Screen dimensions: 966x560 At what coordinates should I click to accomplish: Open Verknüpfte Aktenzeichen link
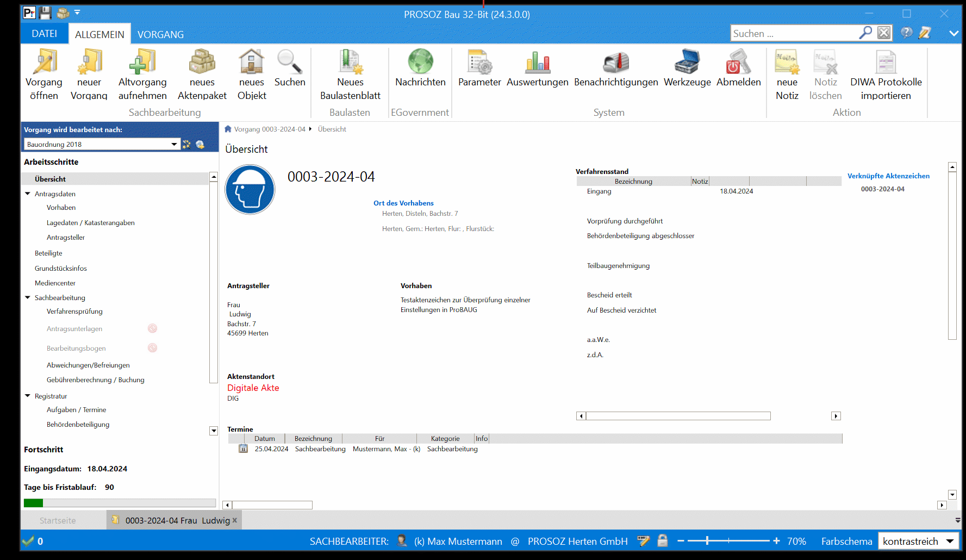[888, 176]
